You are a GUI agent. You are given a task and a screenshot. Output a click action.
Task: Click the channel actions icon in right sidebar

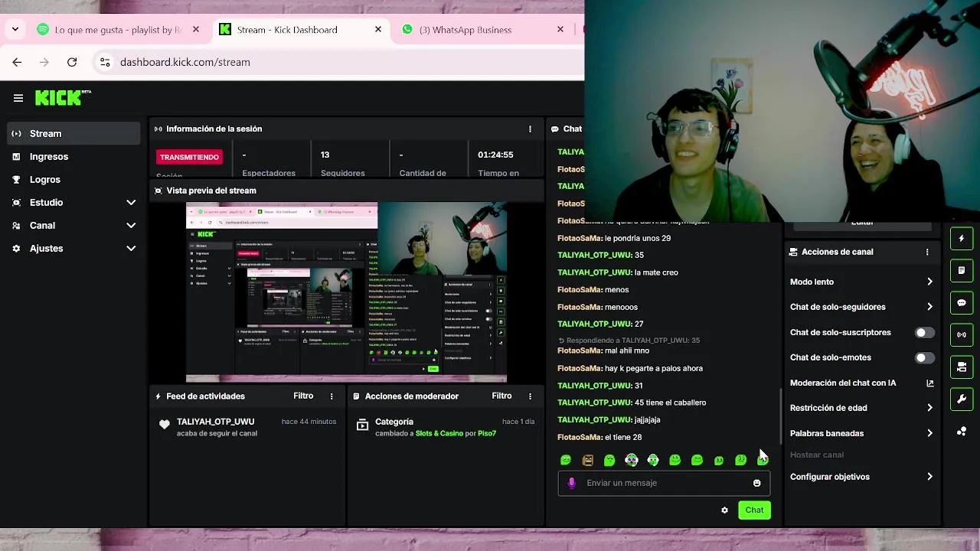[x=962, y=367]
